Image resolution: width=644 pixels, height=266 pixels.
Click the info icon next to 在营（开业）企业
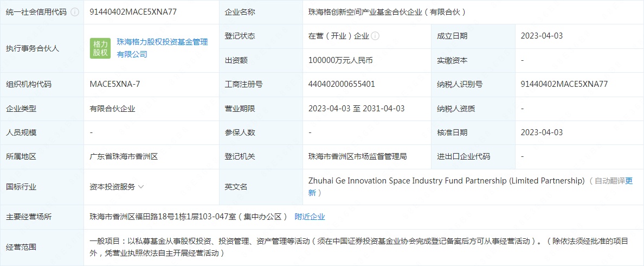pos(375,36)
